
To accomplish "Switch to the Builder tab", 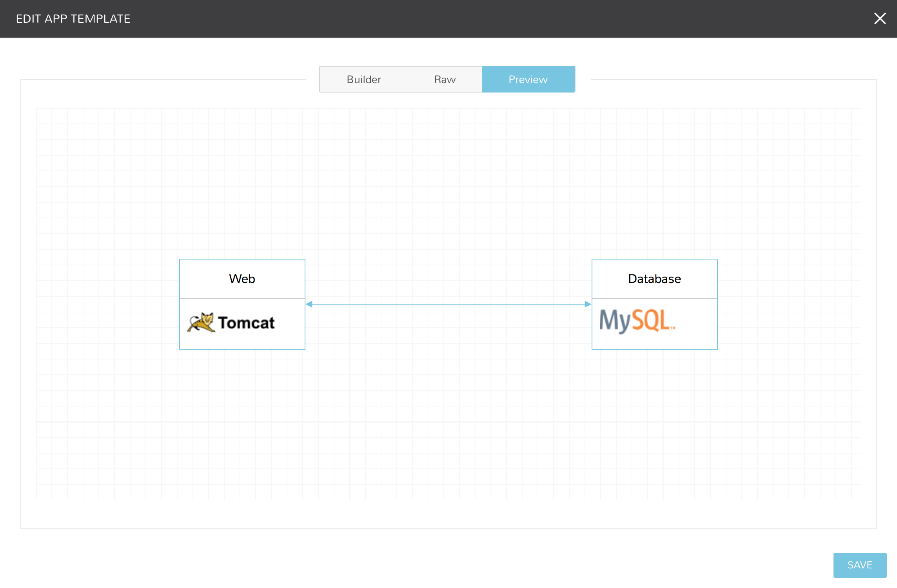I will [363, 80].
